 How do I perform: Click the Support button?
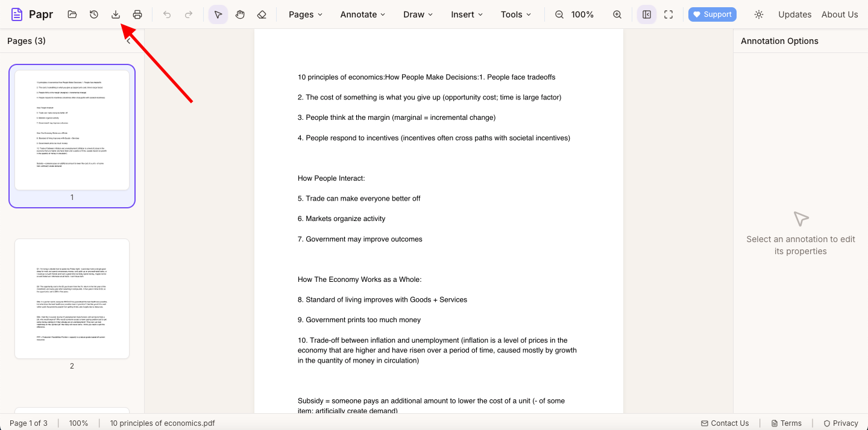712,14
